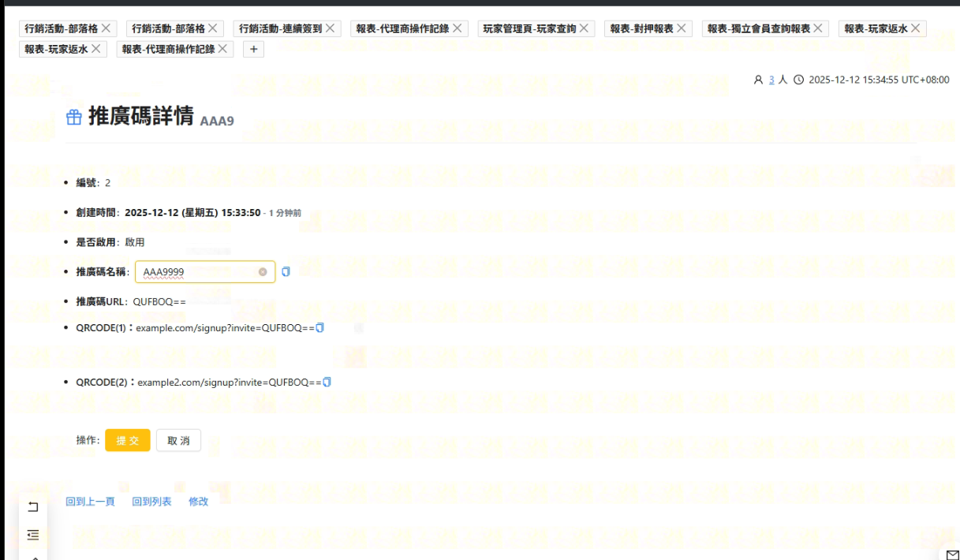Switch to 報表-獨立會員查詢報表 tab
The height and width of the screenshot is (560, 960).
click(758, 28)
